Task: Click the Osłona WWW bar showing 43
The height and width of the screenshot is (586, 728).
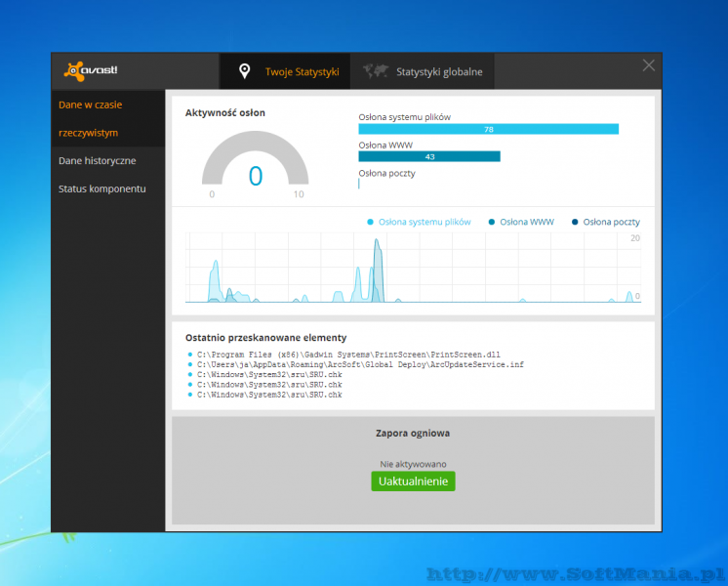Action: [429, 156]
